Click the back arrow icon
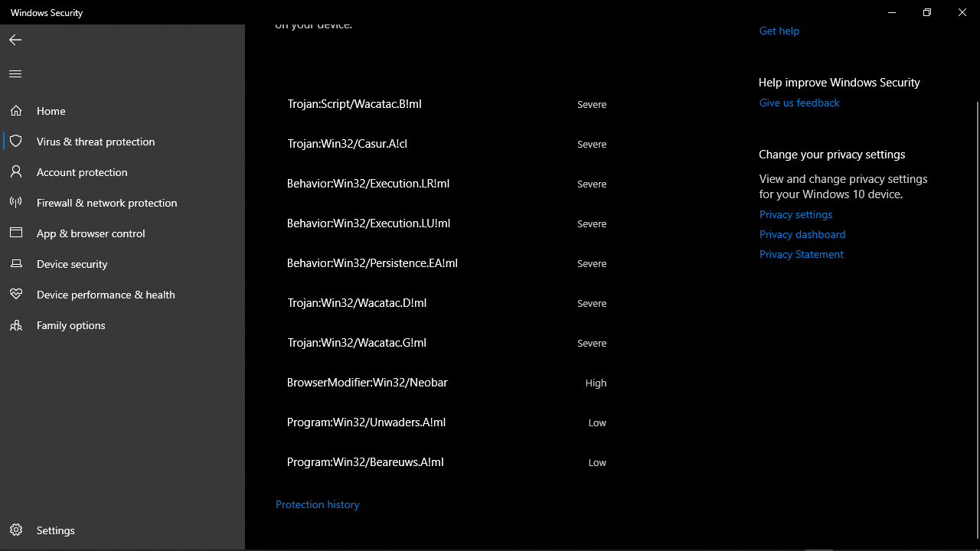Image resolution: width=980 pixels, height=551 pixels. 15,40
